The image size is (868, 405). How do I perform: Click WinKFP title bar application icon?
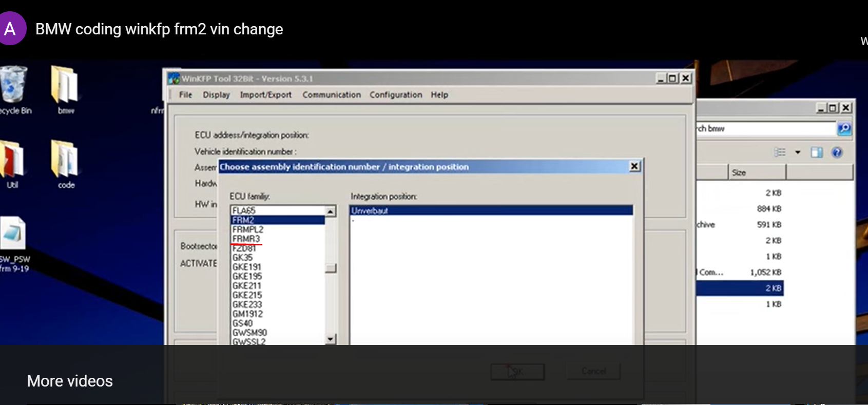coord(174,79)
